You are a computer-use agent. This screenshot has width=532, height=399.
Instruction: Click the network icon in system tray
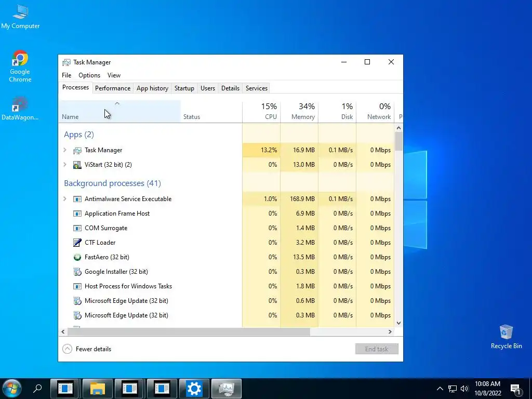click(x=453, y=389)
